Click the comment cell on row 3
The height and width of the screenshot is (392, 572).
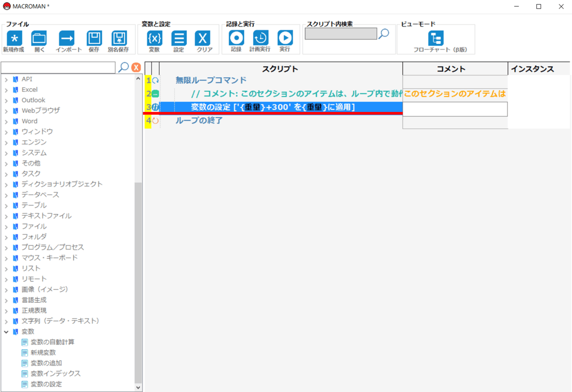455,109
